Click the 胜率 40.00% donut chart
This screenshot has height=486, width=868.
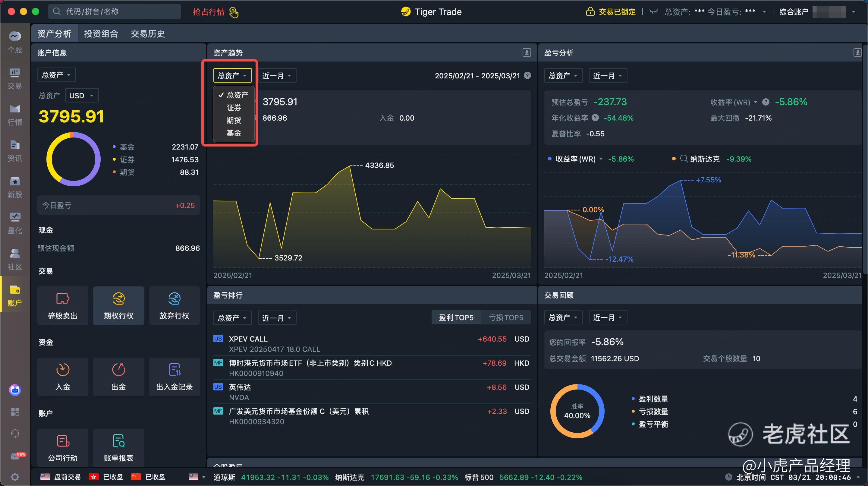577,411
